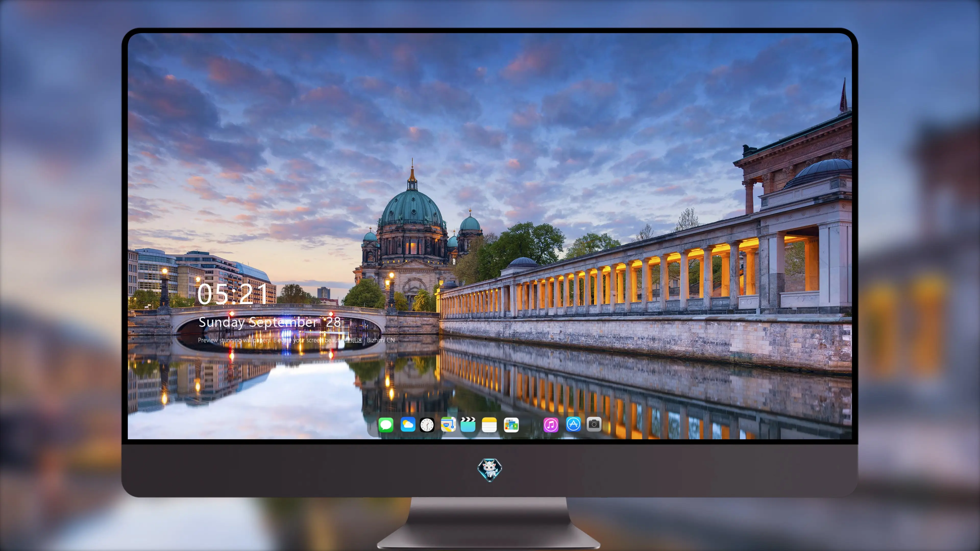Viewport: 980px width, 551px height.
Task: Open the Camera app in the dock
Action: click(x=594, y=424)
